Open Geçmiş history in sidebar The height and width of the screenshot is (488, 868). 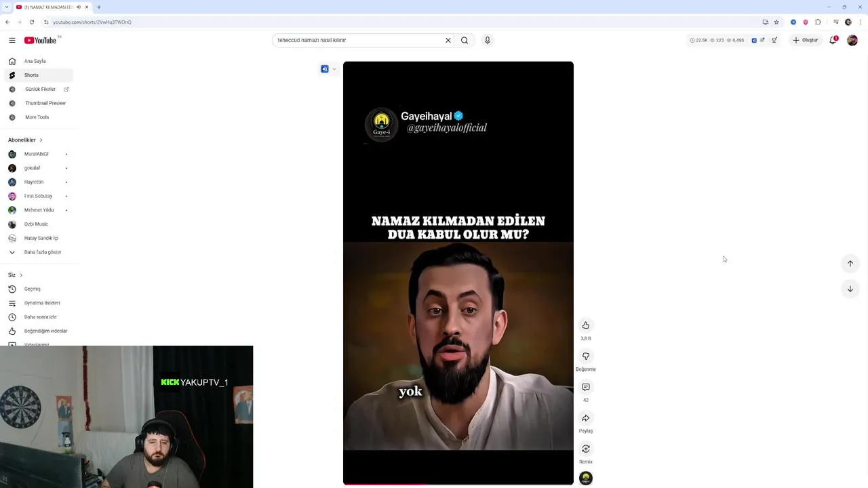(38, 289)
